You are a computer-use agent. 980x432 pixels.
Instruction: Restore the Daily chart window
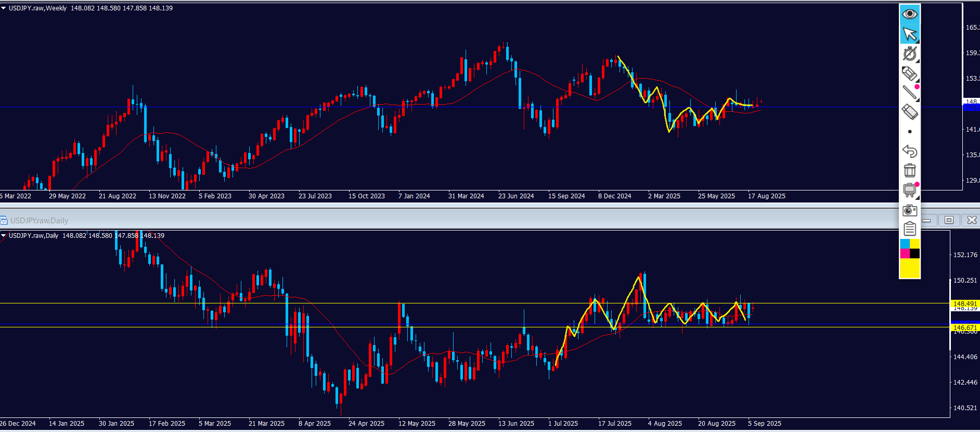coord(949,220)
